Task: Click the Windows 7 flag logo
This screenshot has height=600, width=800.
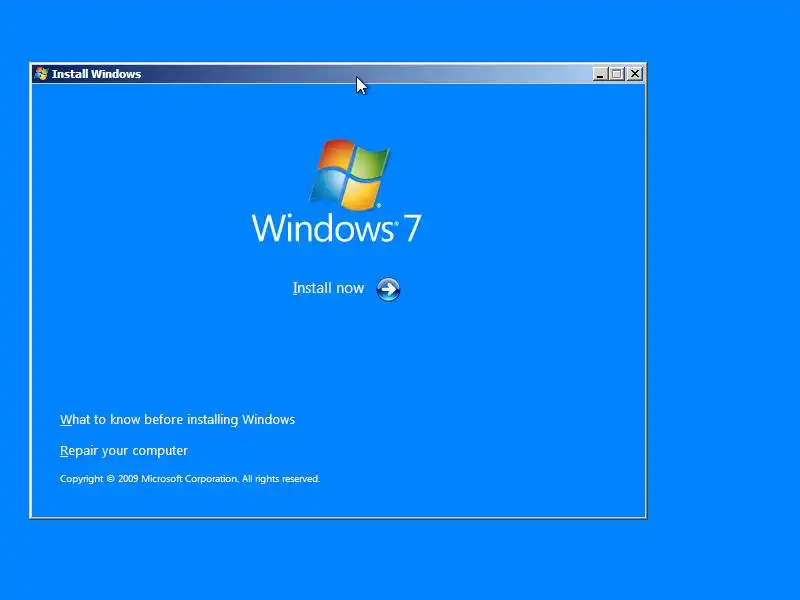Action: click(x=349, y=174)
